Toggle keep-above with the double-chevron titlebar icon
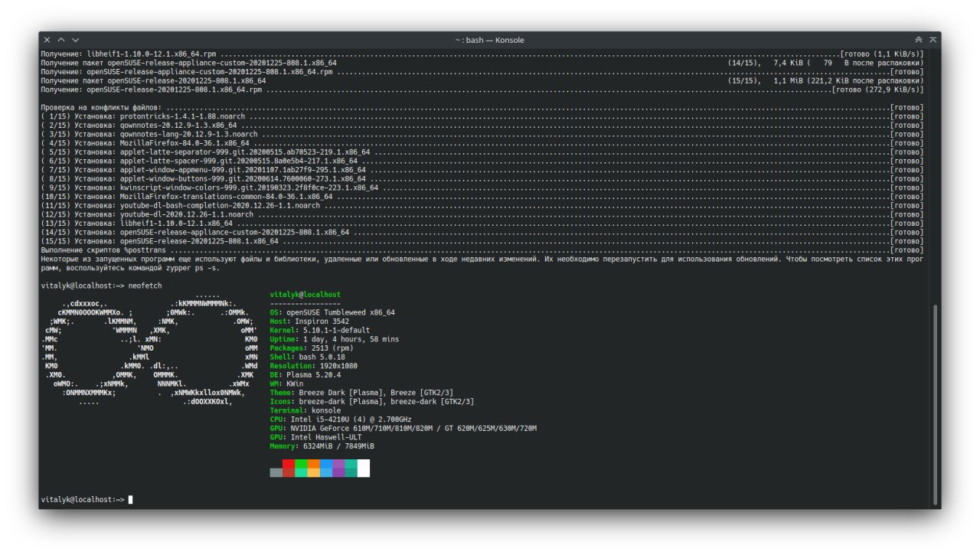 pos(919,40)
